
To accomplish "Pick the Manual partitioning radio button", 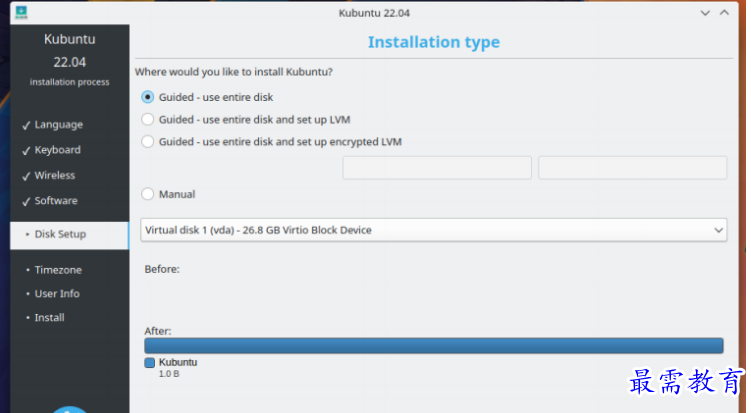I will [x=148, y=194].
